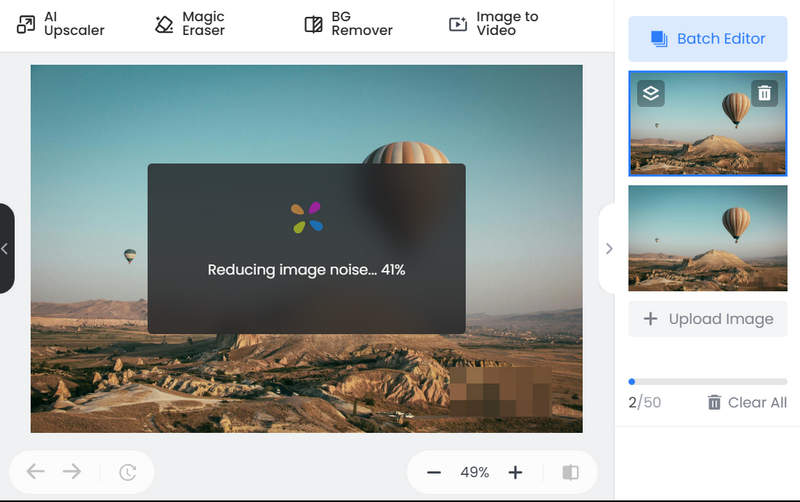Zoom out with the minus icon
The image size is (800, 502).
point(434,472)
